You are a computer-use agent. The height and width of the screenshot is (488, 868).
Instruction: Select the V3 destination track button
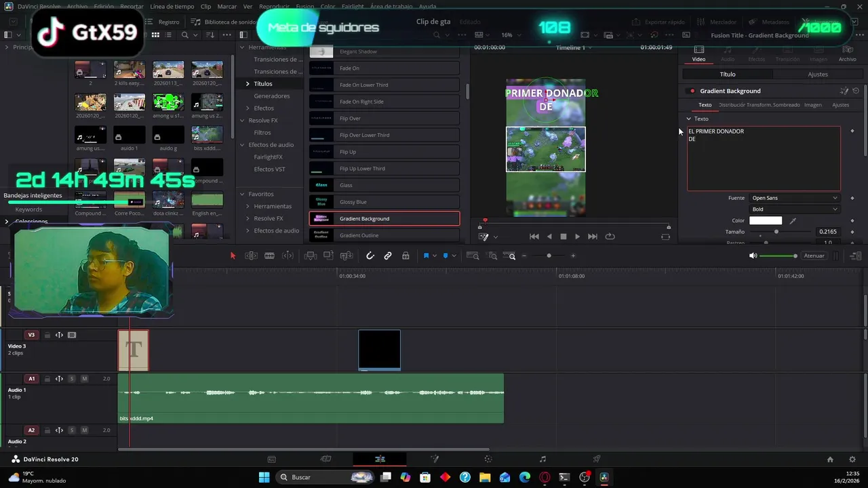(31, 335)
